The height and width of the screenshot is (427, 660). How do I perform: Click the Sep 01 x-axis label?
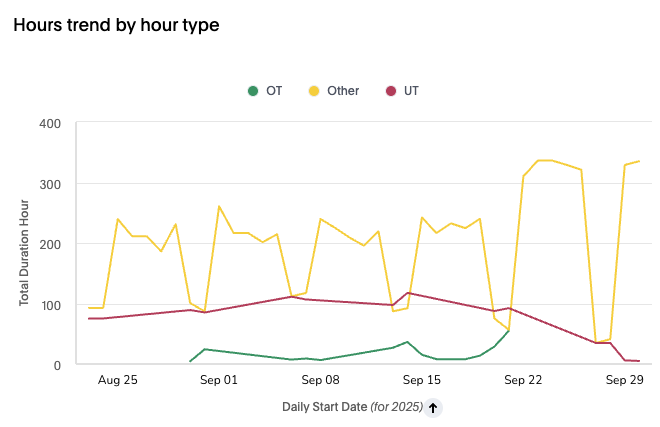pyautogui.click(x=219, y=381)
